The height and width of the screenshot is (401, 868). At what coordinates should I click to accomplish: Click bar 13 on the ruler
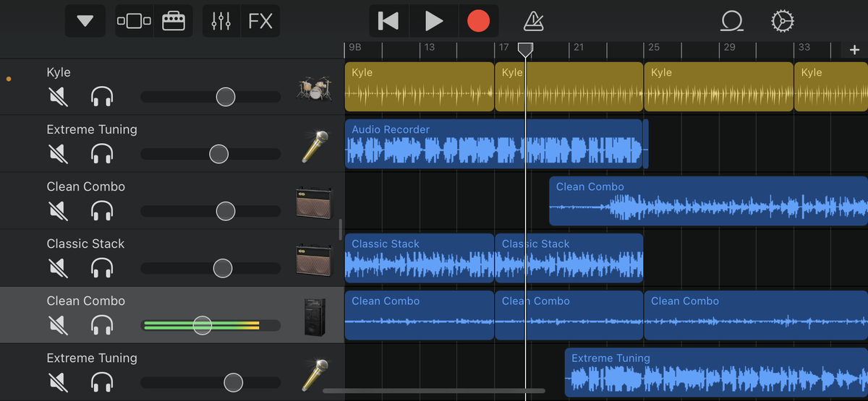[430, 47]
